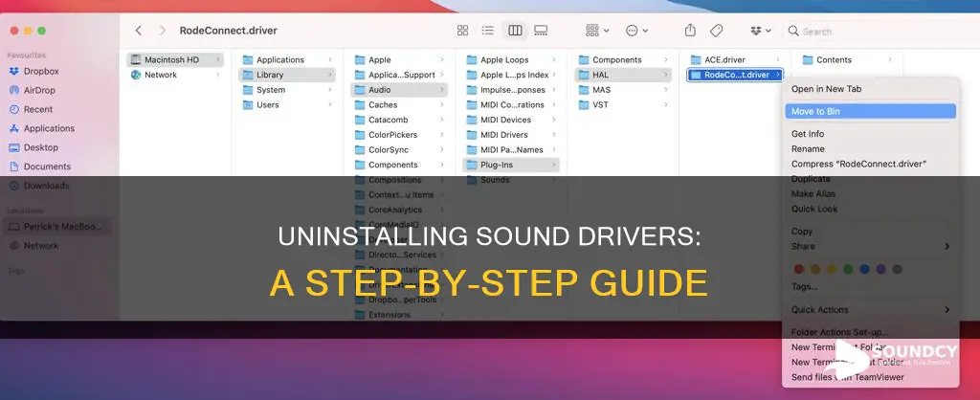Image resolution: width=980 pixels, height=400 pixels.
Task: Select the Apple Loops folder
Action: [511, 59]
